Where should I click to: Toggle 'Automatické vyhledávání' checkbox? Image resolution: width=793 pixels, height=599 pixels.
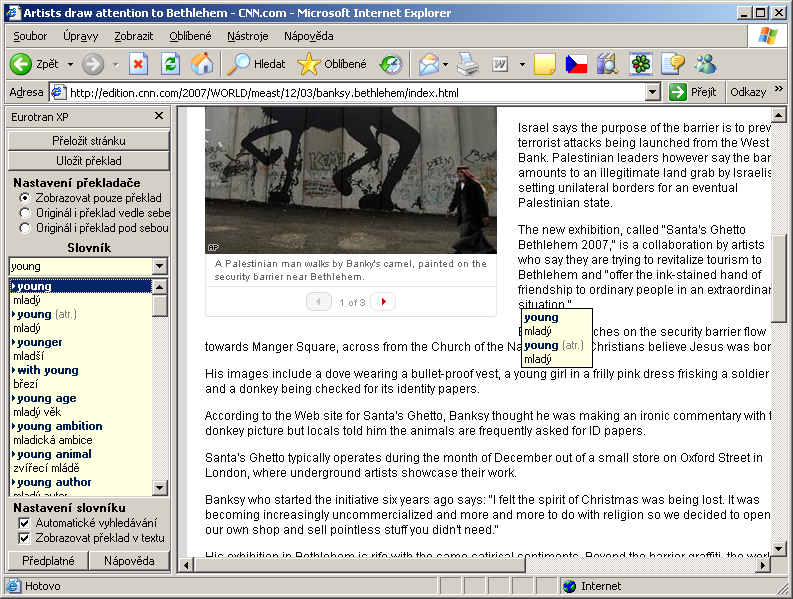(25, 523)
